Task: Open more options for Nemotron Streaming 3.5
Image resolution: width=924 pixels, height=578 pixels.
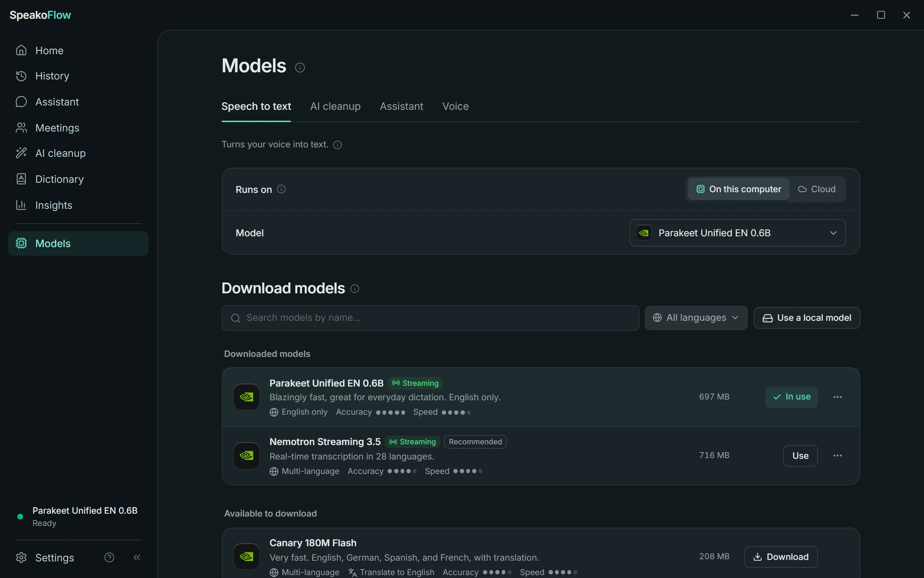Action: coord(838,456)
